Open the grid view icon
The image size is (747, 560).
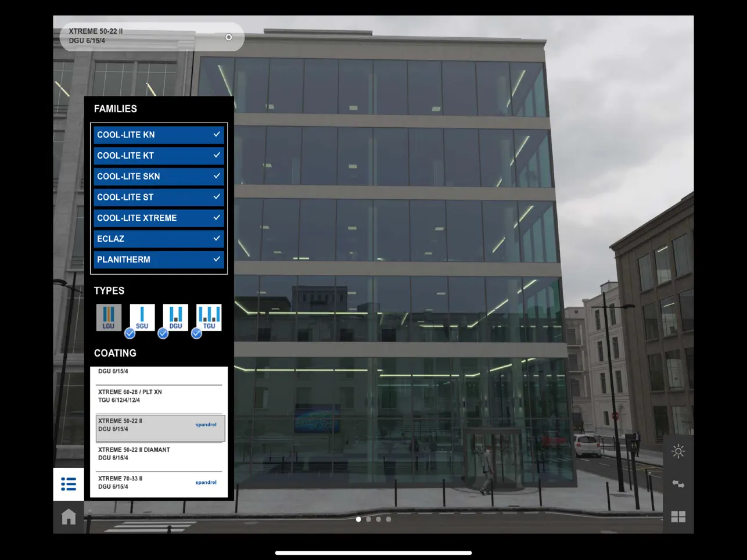click(678, 516)
